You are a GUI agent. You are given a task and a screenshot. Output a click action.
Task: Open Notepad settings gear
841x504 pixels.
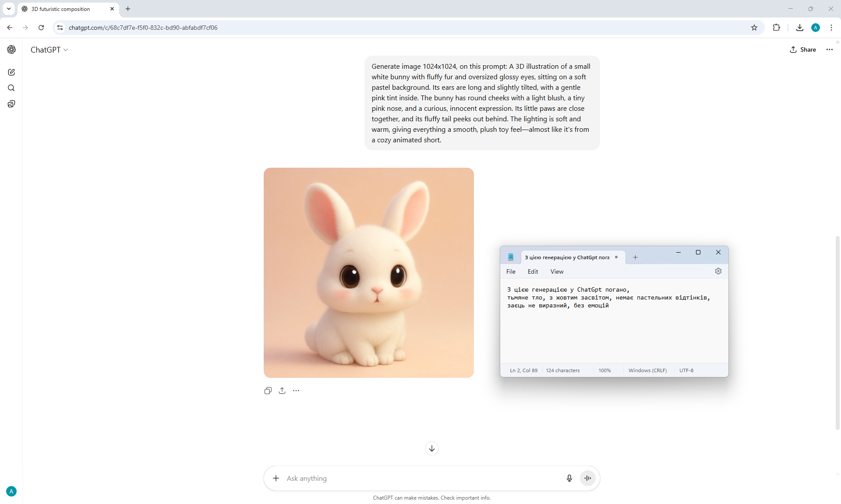[x=718, y=271]
